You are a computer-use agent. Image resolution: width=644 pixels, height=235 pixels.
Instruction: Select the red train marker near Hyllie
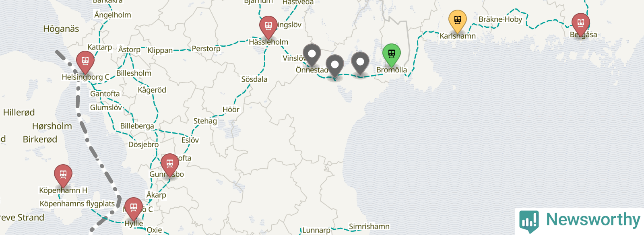click(134, 209)
